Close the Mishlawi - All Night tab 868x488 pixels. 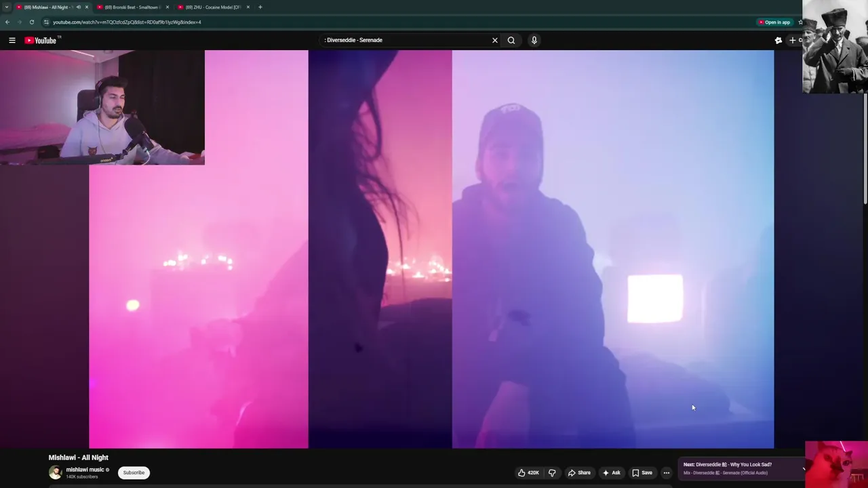tap(86, 7)
